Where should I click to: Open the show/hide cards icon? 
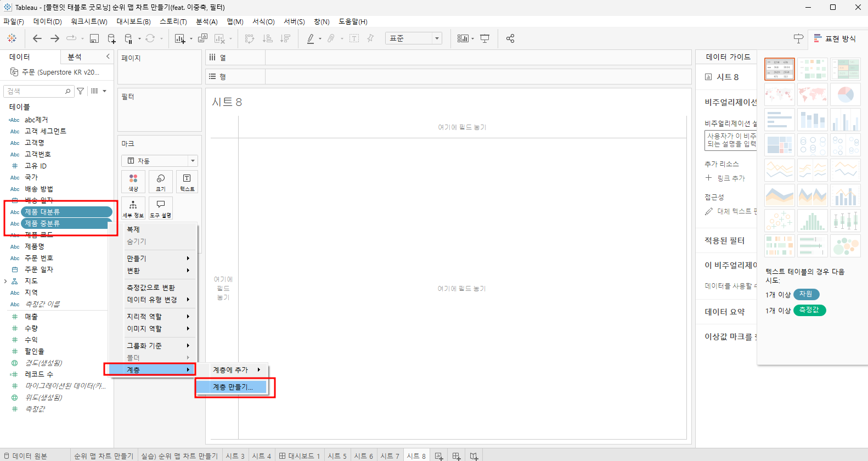point(463,38)
